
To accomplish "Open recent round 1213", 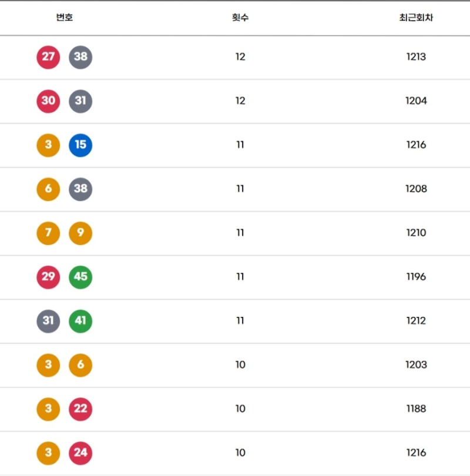I will coord(416,57).
